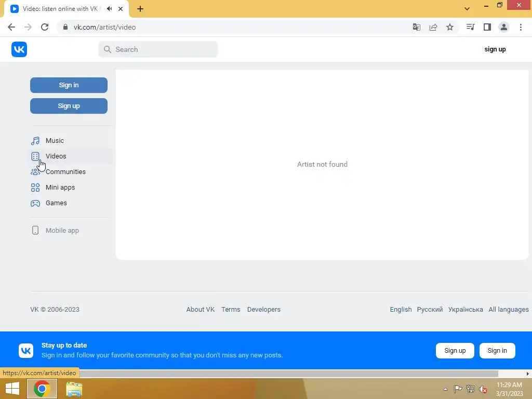Reload the page with refresh icon
The height and width of the screenshot is (399, 532).
(x=45, y=27)
